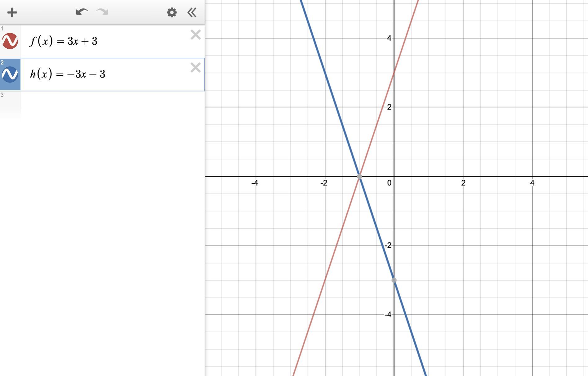The image size is (588, 376).
Task: Edit the f(x) = 3x + 3 expression
Action: pos(64,41)
